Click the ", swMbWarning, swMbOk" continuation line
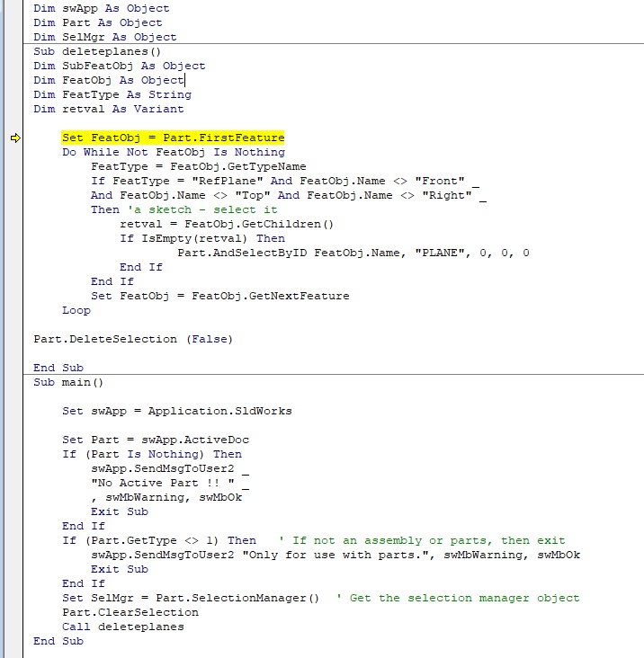Screen dimensions: 644x658 tap(166, 497)
